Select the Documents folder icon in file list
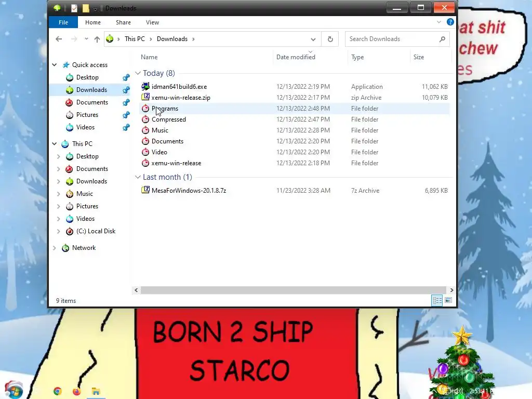Viewport: 532px width, 399px height. [x=145, y=141]
